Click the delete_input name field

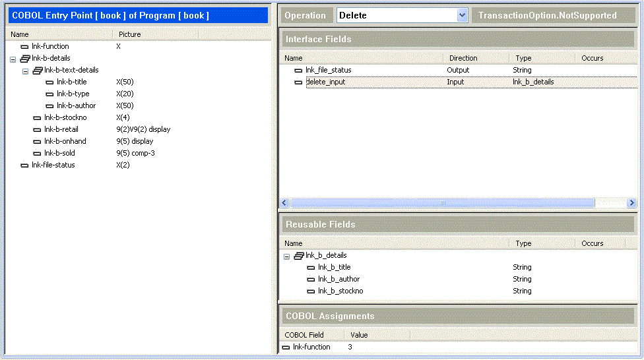tap(325, 82)
